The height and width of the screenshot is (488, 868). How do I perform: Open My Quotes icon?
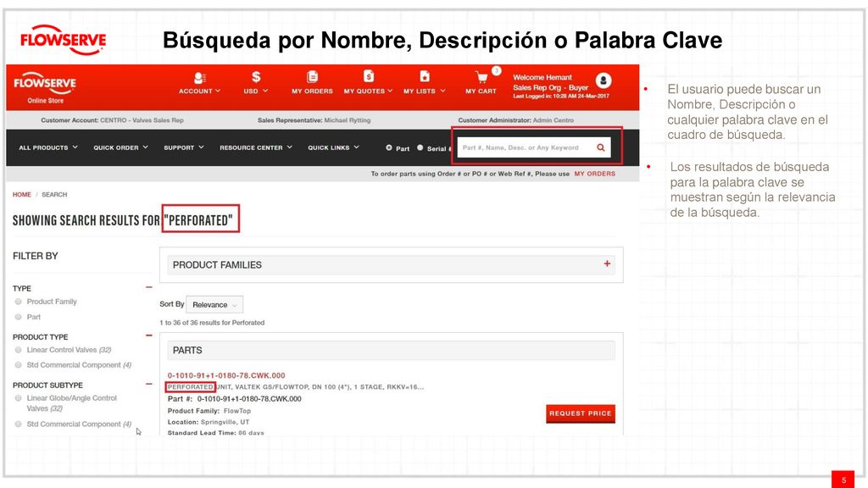[368, 76]
